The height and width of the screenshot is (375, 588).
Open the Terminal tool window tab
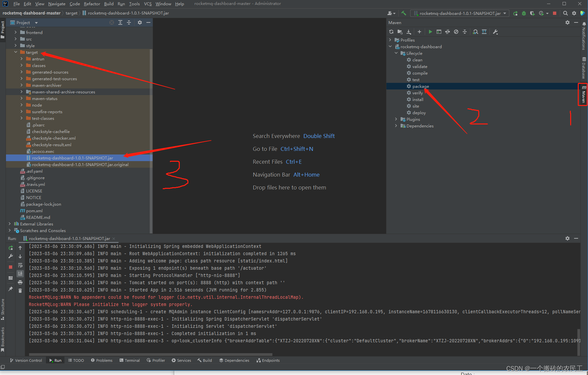130,360
